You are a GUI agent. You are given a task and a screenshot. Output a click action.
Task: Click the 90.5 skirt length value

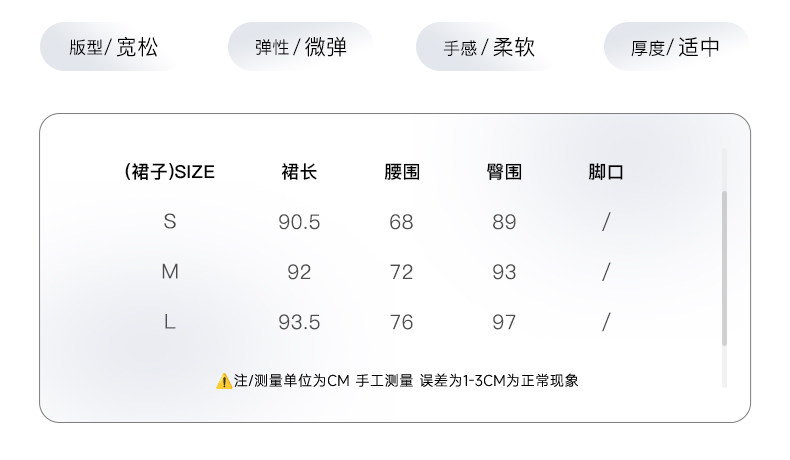(299, 222)
